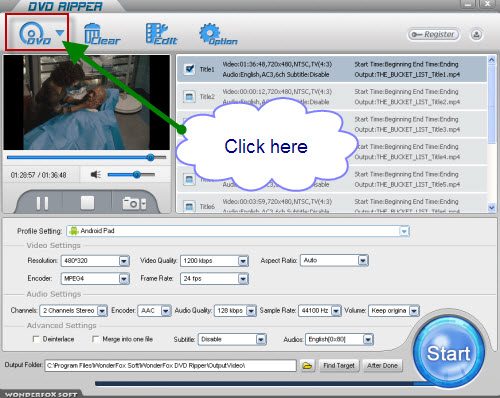Viewport: 500px width, 398px height.
Task: Mute audio with the speaker icon
Action: (x=96, y=174)
